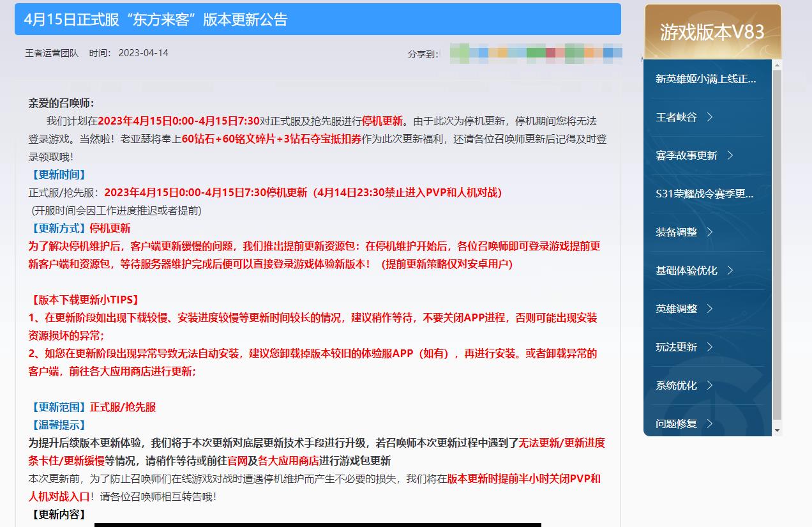
Task: Click the note (开服时间会因工作进度推迟或者提前)
Action: click(116, 210)
